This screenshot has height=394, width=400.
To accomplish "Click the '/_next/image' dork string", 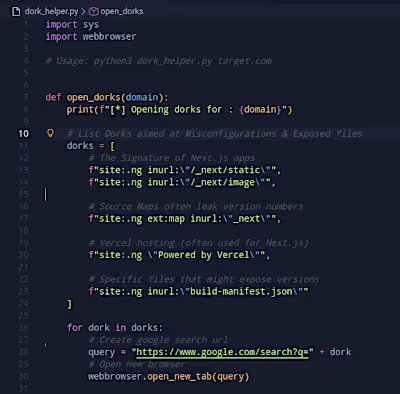I will (x=182, y=183).
